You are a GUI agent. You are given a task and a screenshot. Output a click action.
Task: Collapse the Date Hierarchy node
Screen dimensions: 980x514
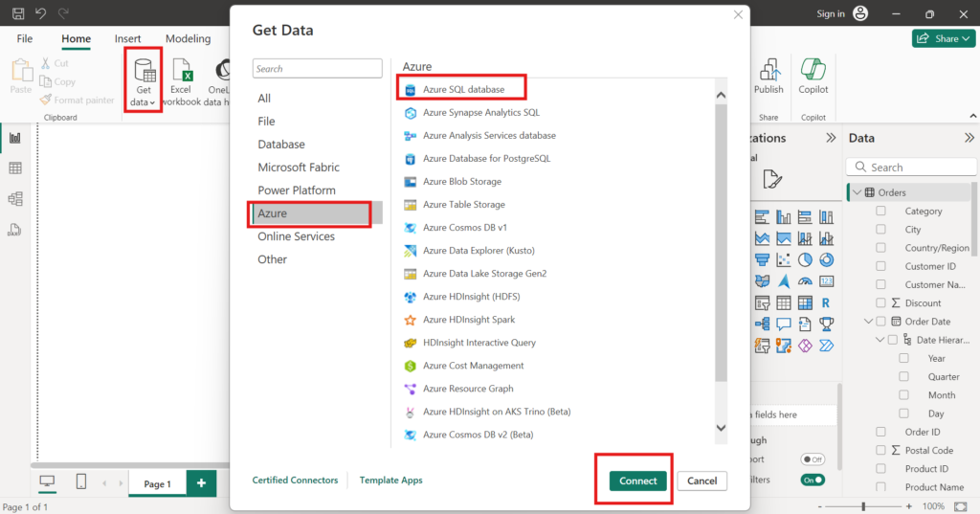coord(880,340)
